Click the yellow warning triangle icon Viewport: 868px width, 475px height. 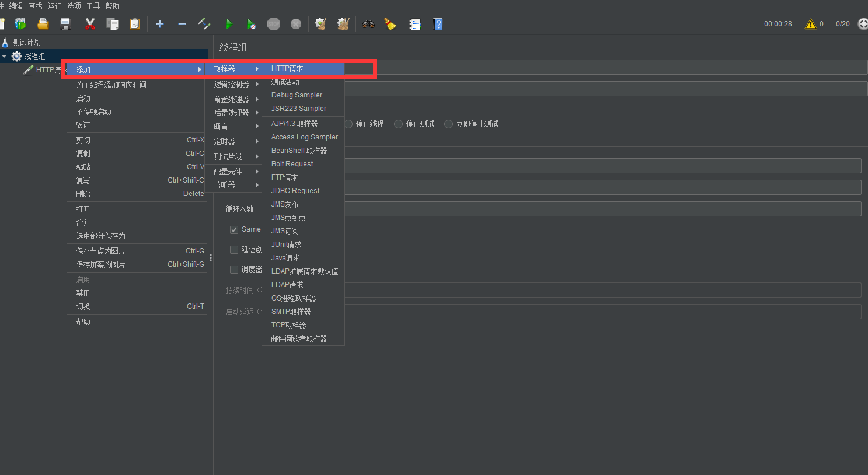[811, 24]
